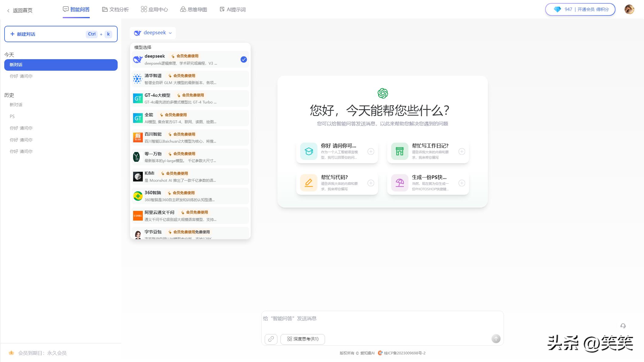Open the customer service headset icon
This screenshot has height=362, width=644.
[623, 326]
